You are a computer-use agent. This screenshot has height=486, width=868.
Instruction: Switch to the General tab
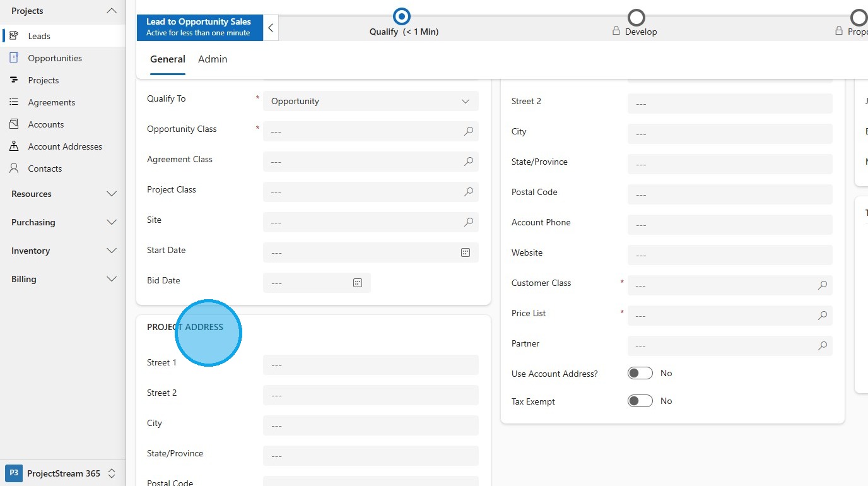click(x=168, y=59)
